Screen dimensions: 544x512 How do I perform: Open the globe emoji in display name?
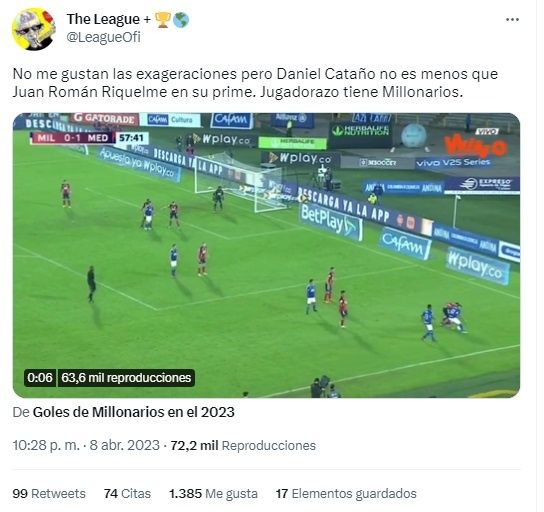181,20
